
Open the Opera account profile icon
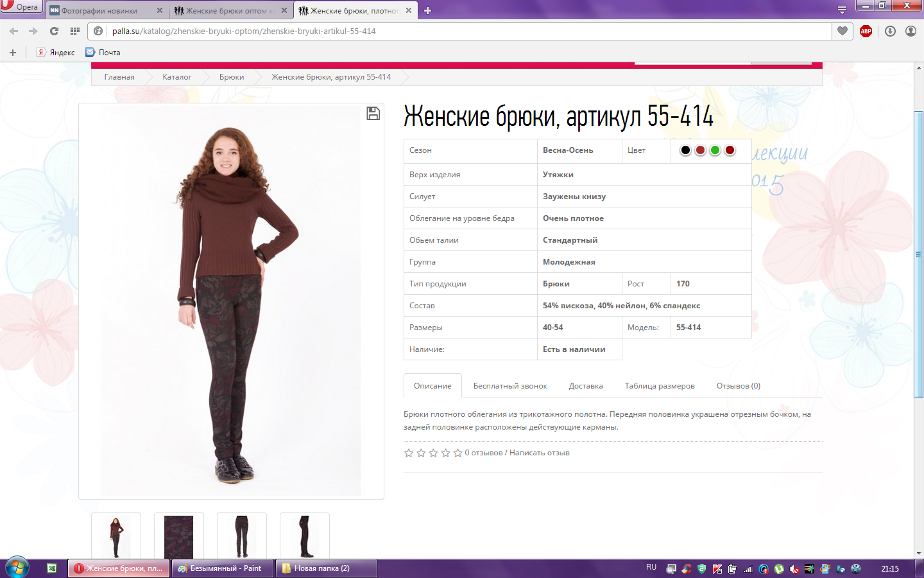[911, 31]
